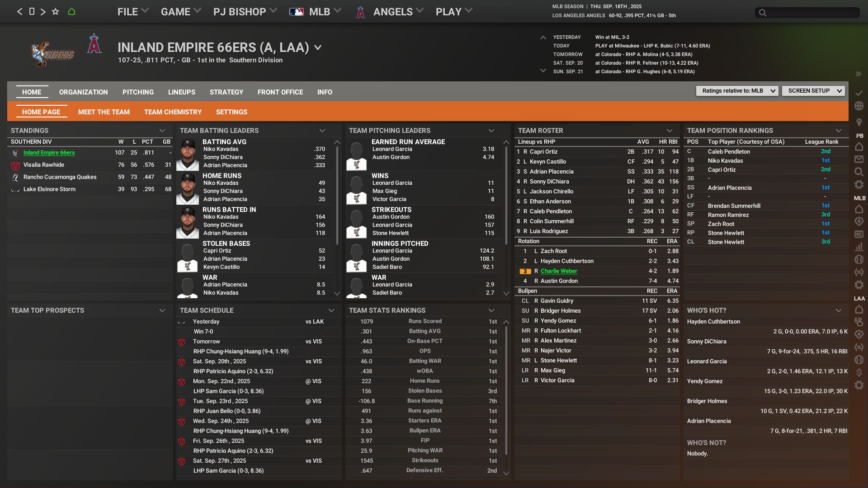Go back using the left arrow icon

coord(19,12)
